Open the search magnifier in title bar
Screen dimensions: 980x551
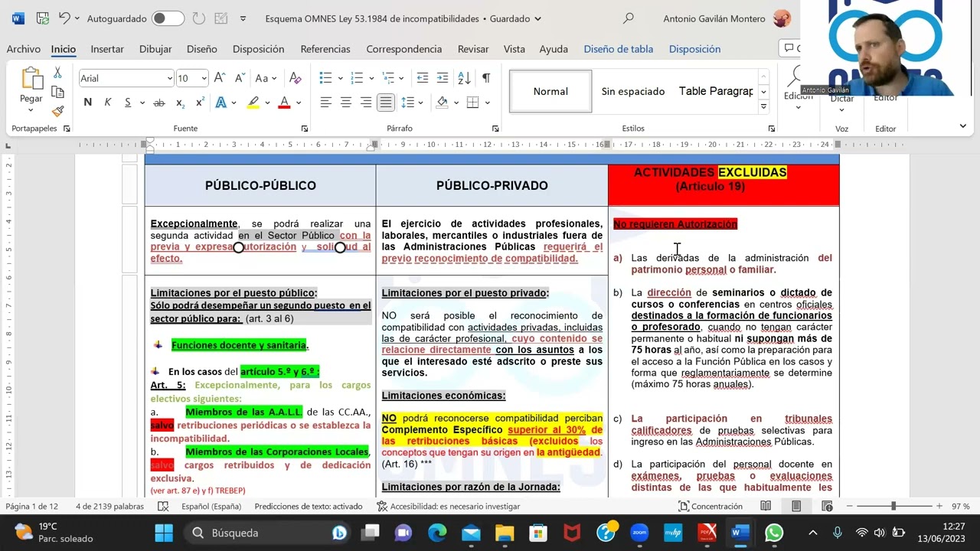(629, 18)
